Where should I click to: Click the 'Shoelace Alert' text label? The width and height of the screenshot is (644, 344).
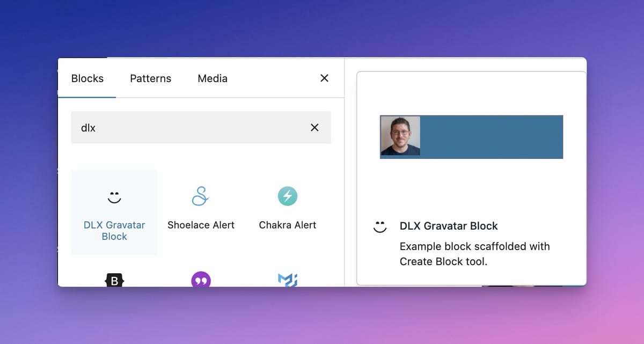coord(201,225)
